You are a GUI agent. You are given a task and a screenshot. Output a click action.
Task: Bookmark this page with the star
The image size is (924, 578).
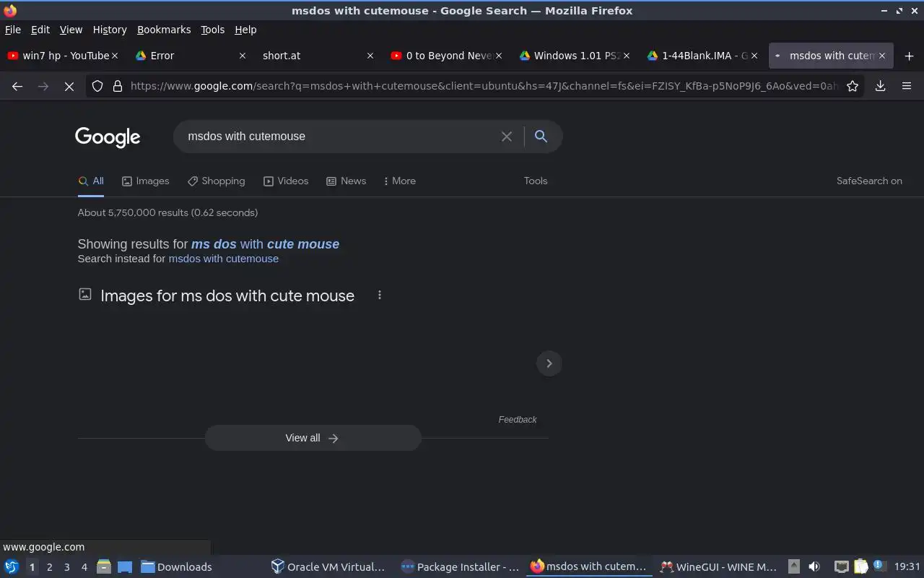click(853, 86)
